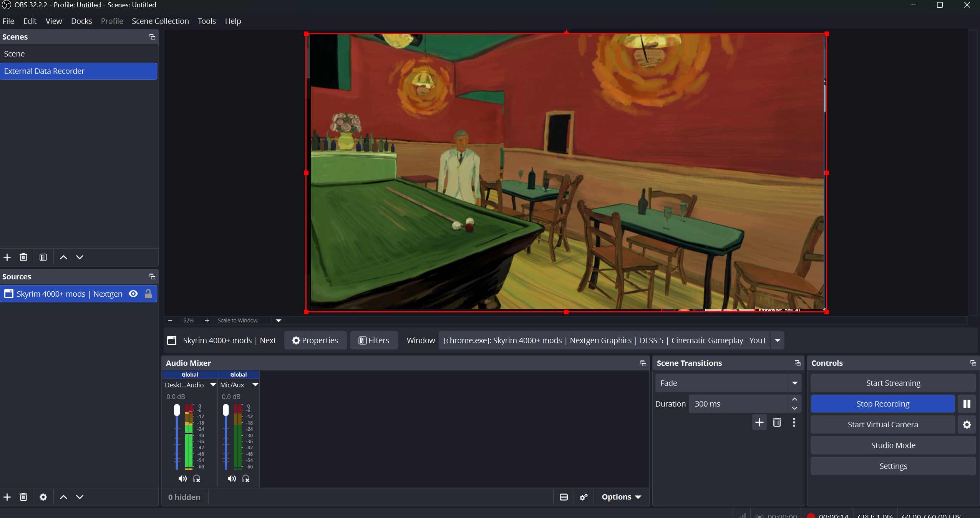Screen dimensions: 980x518
Task: Remove selected scene with trash icon
Action: tap(23, 257)
